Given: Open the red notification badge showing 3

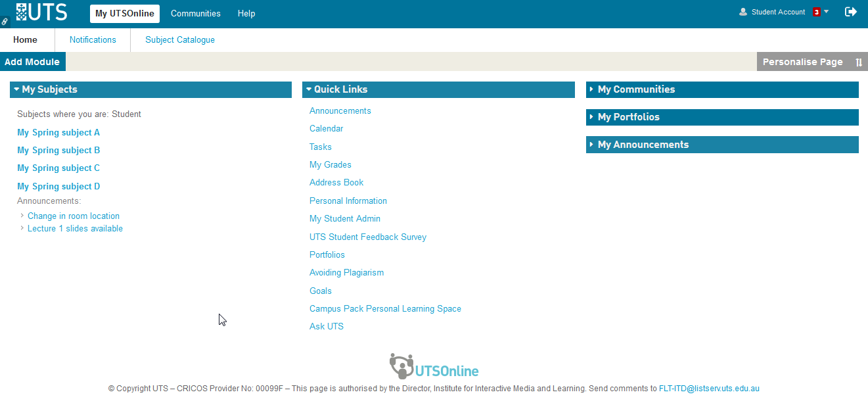Looking at the screenshot, I should (817, 12).
